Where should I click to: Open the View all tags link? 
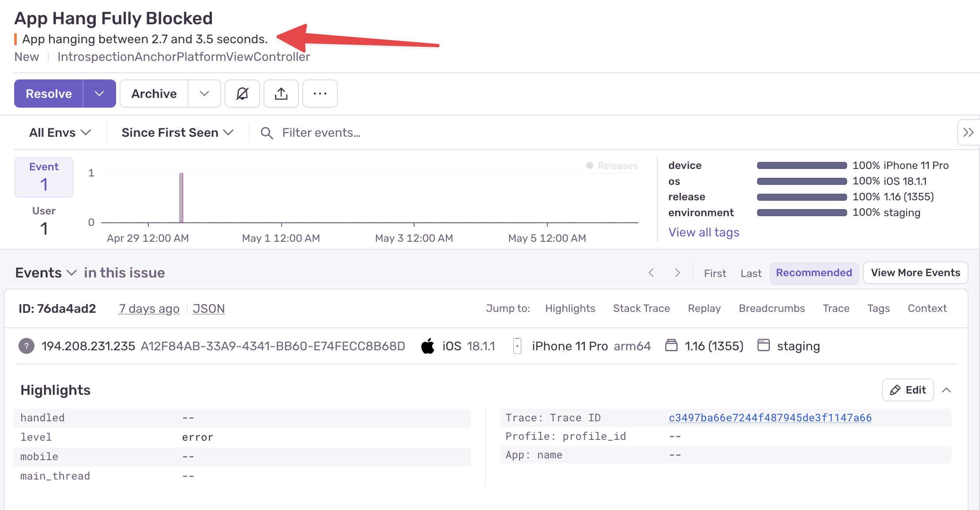(x=704, y=232)
